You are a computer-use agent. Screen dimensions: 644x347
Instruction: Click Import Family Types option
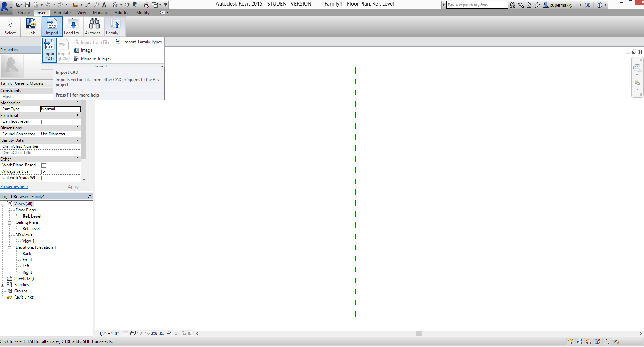point(139,42)
